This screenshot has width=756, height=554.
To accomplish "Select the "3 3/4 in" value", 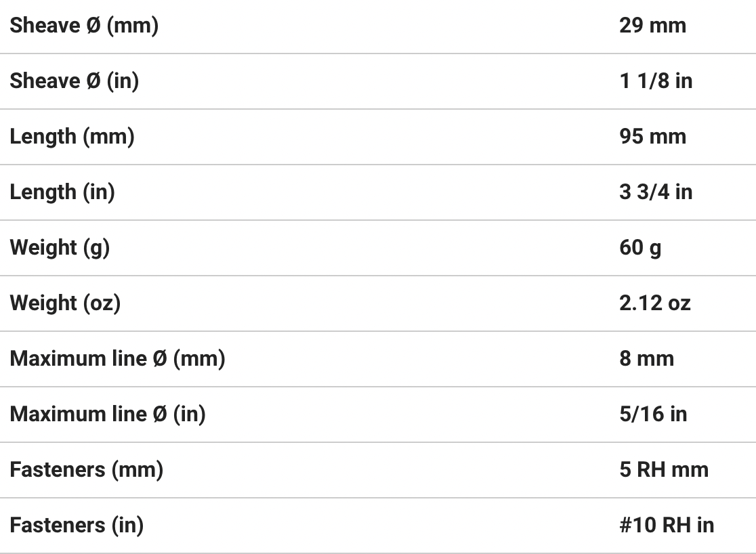I will pos(656,192).
